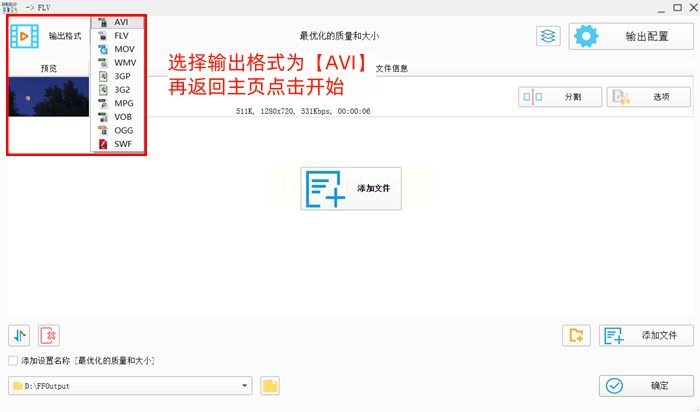700x412 pixels.
Task: Pick MPG from the list
Action: click(117, 103)
